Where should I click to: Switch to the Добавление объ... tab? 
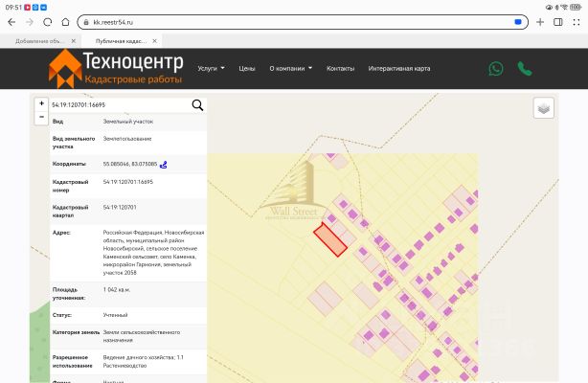click(x=39, y=41)
